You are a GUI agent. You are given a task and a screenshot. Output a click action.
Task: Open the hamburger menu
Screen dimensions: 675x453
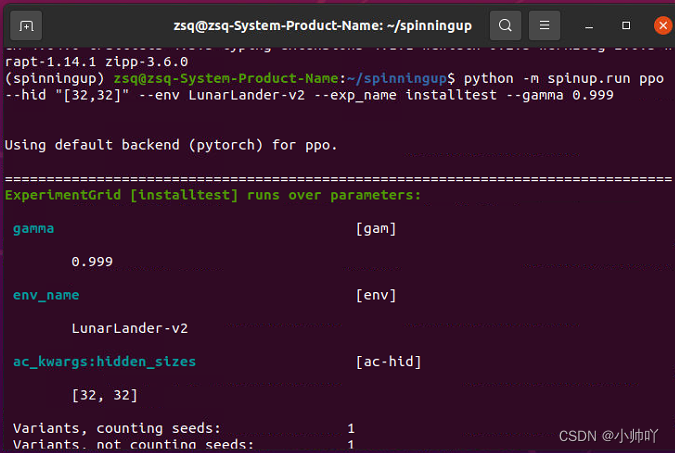tap(544, 25)
